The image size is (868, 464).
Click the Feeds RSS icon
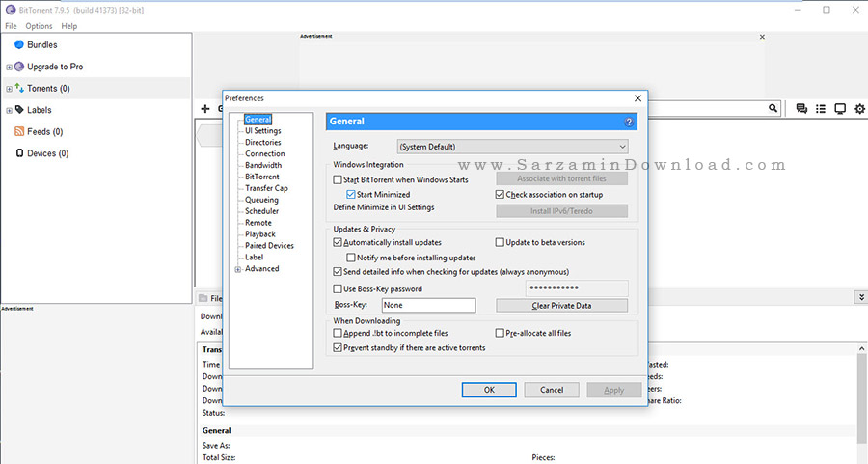pyautogui.click(x=19, y=131)
